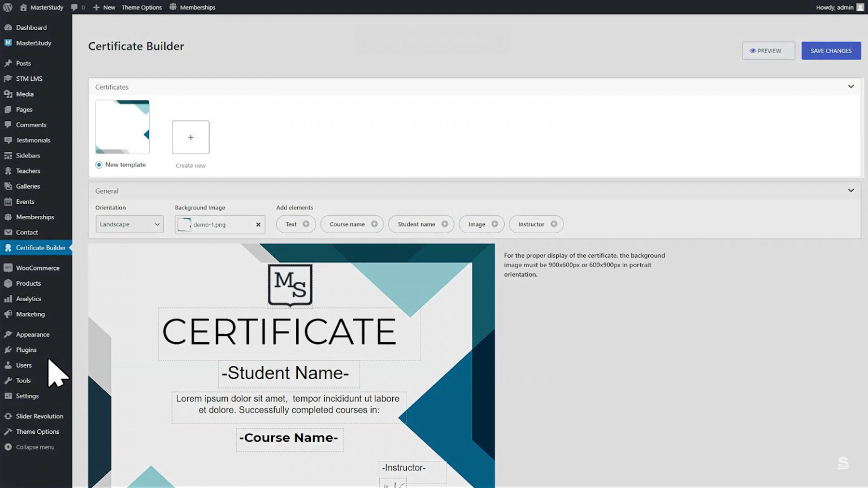Preview the certificate template
Viewport: 868px width, 488px height.
click(x=768, y=50)
